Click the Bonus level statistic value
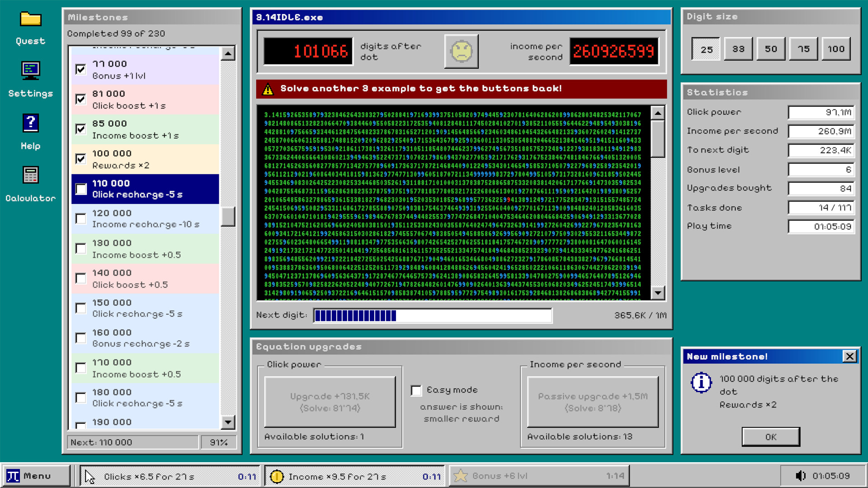 (821, 169)
